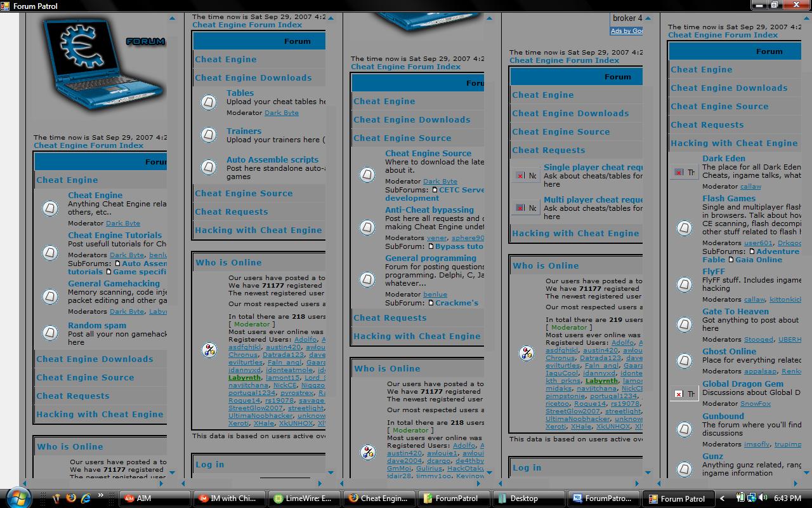Open the Dark Eden forum link
The image size is (812, 508).
(x=724, y=159)
